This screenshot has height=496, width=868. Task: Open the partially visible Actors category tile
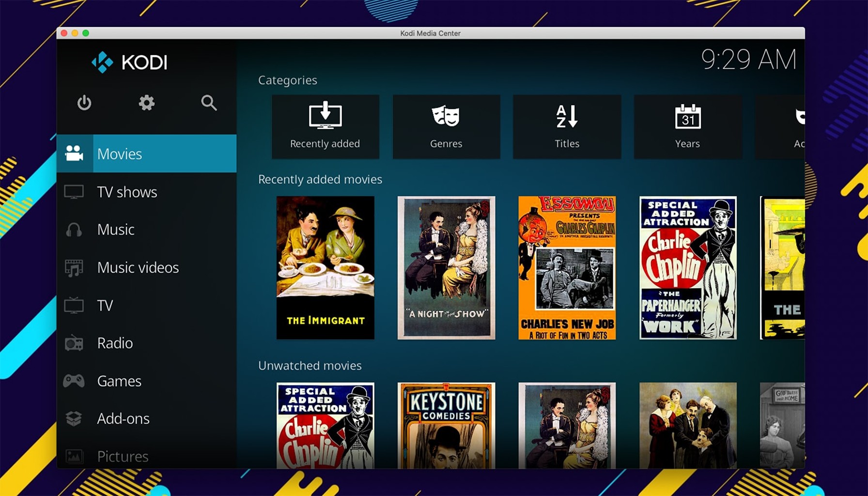click(x=780, y=127)
